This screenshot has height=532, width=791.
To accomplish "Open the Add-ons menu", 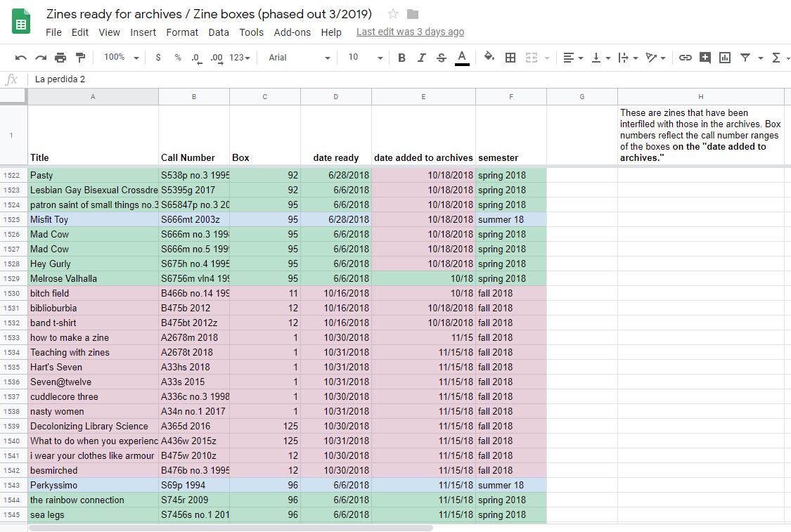I will (292, 32).
